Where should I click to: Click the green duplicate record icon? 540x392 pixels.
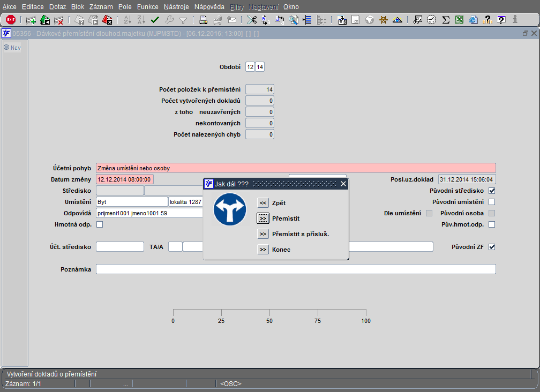click(x=45, y=20)
